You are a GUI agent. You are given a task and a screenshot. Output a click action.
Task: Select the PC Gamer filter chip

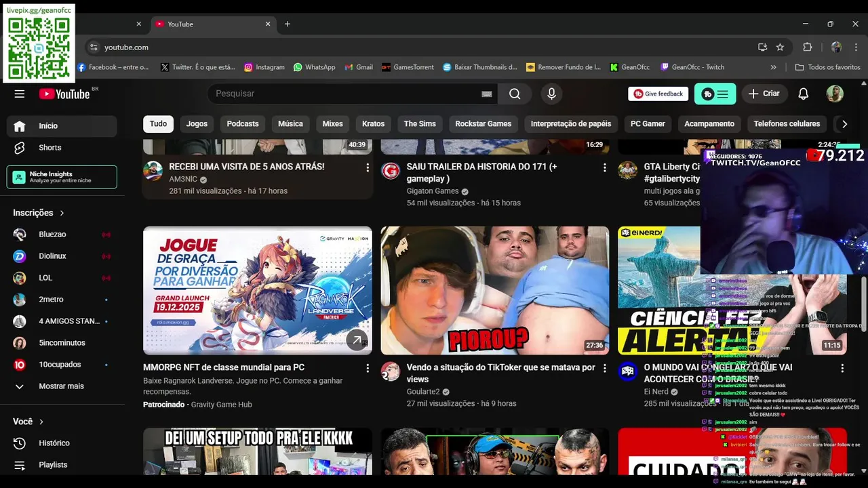(x=648, y=124)
